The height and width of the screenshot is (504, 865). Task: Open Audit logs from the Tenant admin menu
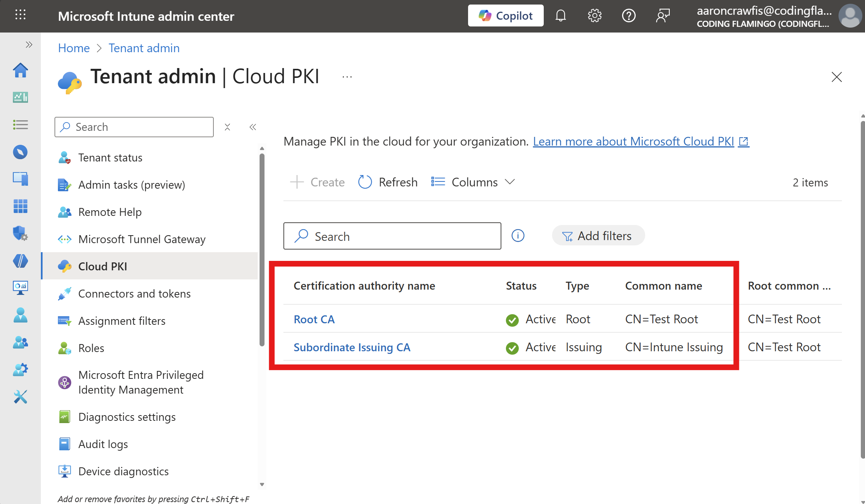(103, 444)
